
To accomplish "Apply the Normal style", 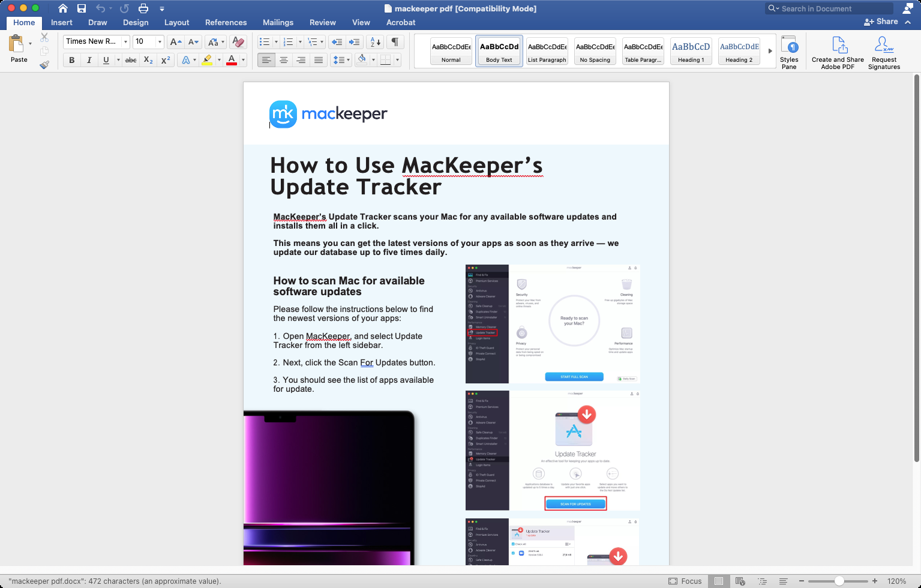I will point(451,50).
